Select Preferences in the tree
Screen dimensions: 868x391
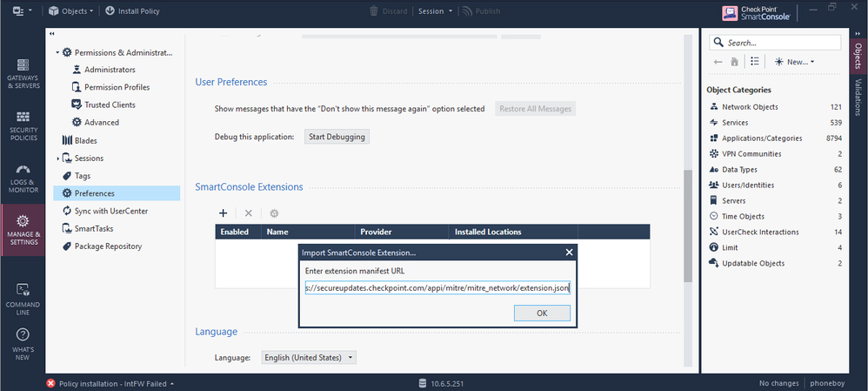click(117, 193)
